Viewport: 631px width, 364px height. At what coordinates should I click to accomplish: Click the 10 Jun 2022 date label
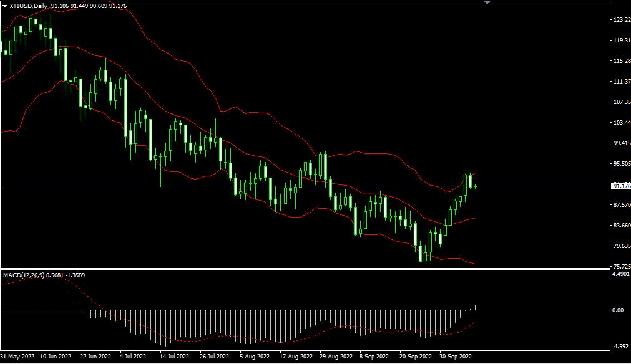pyautogui.click(x=56, y=357)
